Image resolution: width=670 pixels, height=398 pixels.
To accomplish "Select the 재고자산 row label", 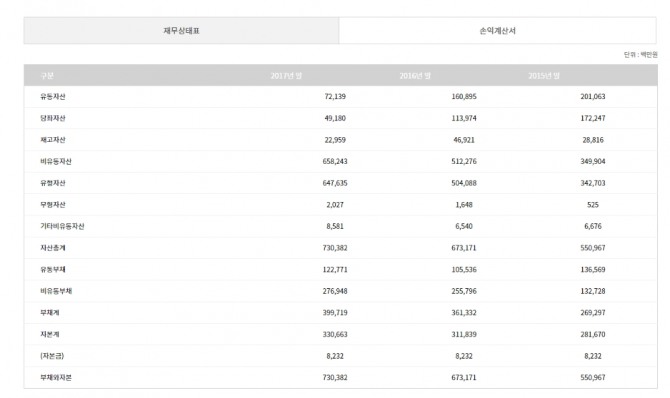I will coord(53,140).
